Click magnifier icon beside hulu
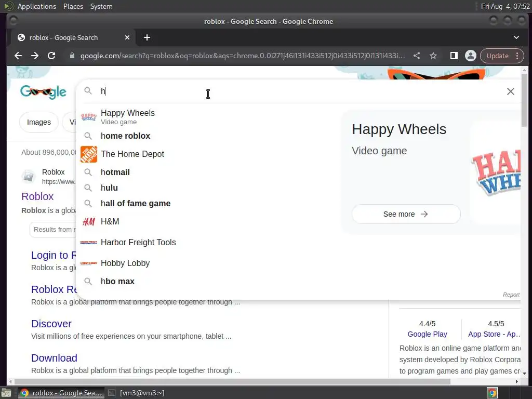The height and width of the screenshot is (399, 532). point(88,188)
